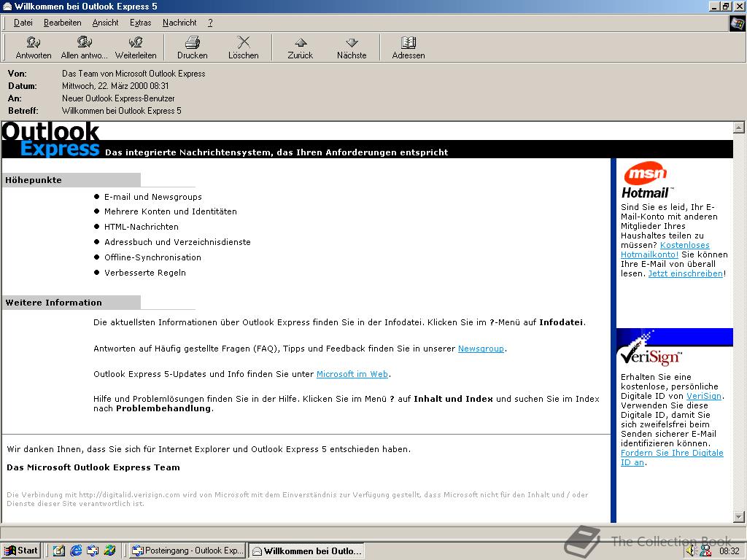Open the Datei menu
The width and height of the screenshot is (747, 560).
(x=23, y=23)
